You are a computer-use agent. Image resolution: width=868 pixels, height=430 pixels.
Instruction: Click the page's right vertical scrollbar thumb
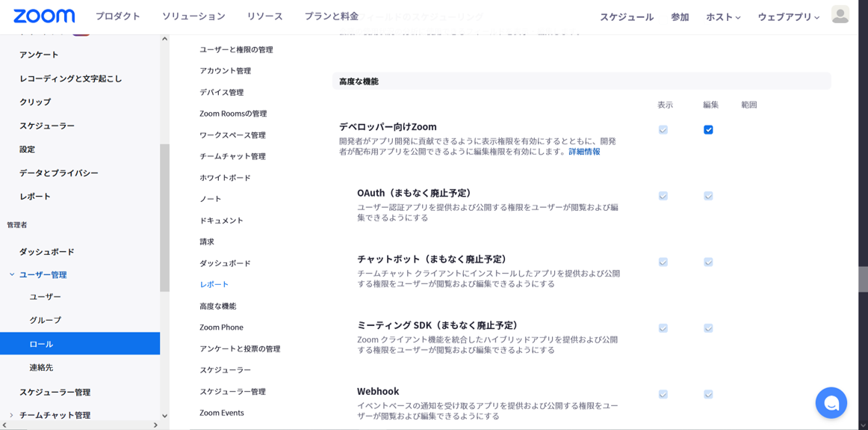point(863,279)
